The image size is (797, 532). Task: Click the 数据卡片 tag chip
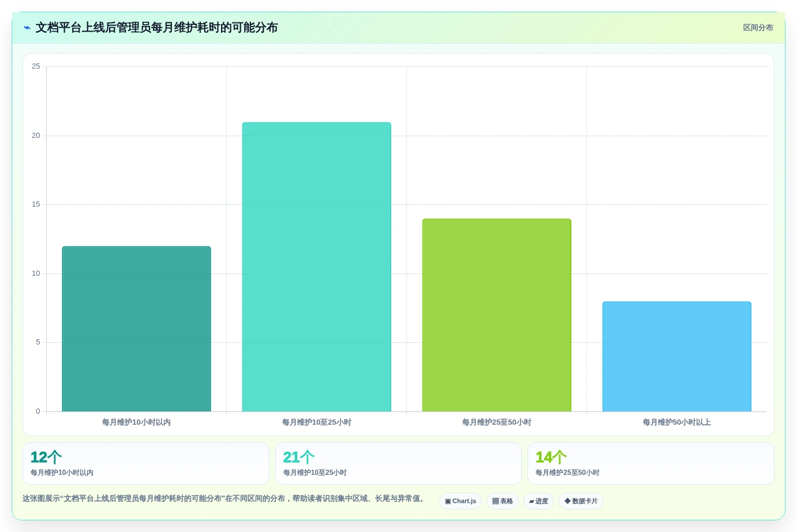(581, 501)
